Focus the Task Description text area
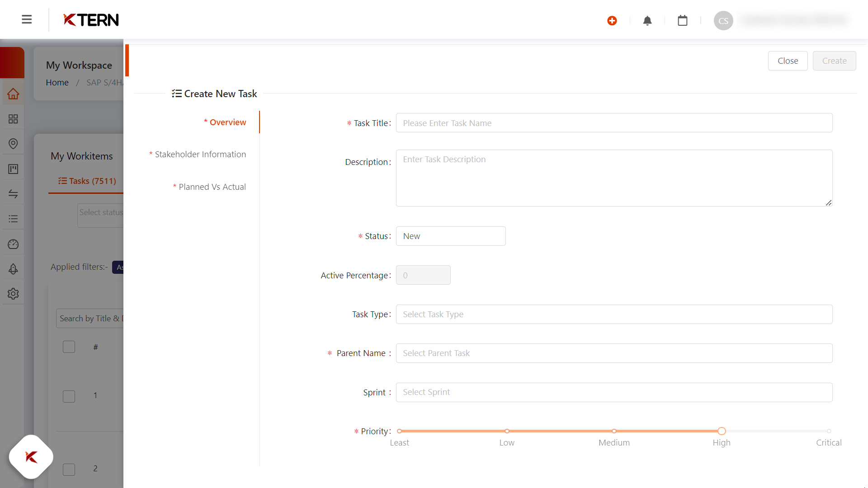Viewport: 868px width, 488px height. point(614,178)
